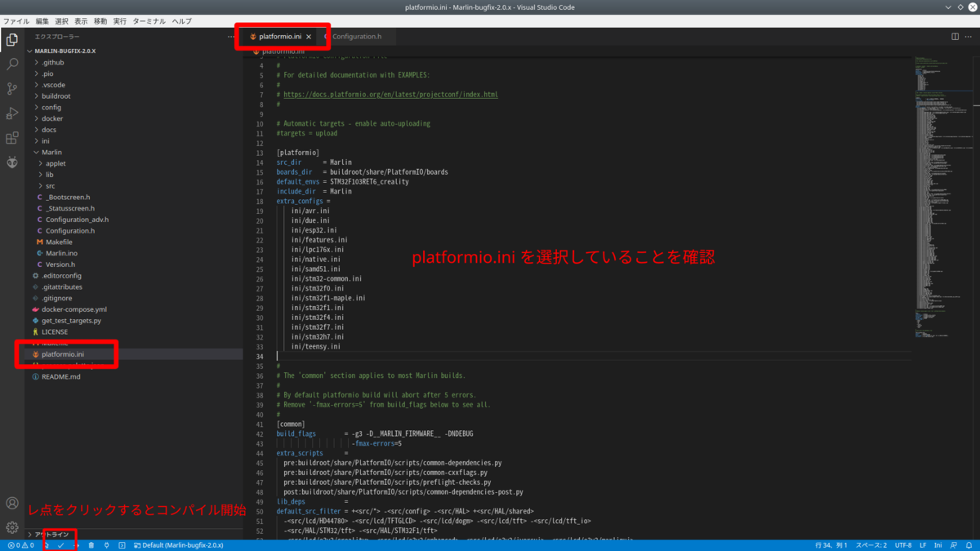Open the Accounts menu icon

pos(12,504)
